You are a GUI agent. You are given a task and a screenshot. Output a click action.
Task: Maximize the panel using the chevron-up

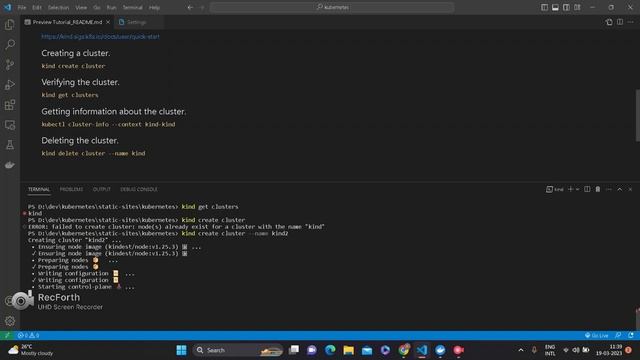pyautogui.click(x=620, y=189)
